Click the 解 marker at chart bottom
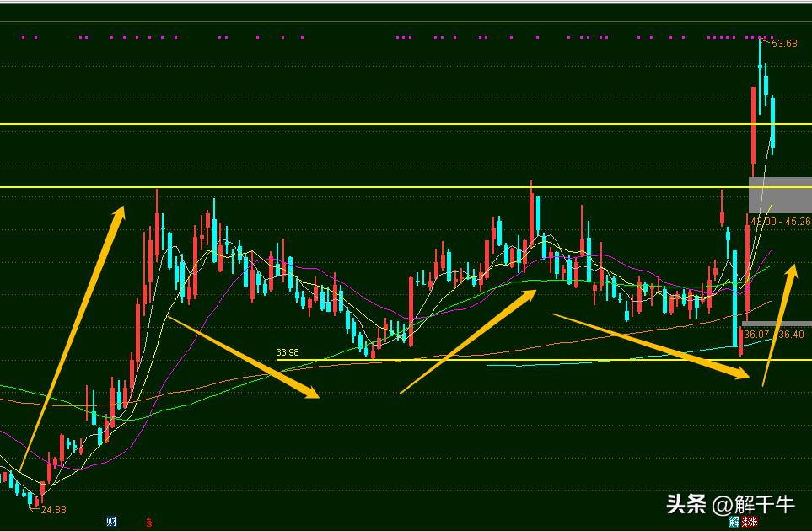Screen dimensions: 812x531 coord(734,522)
